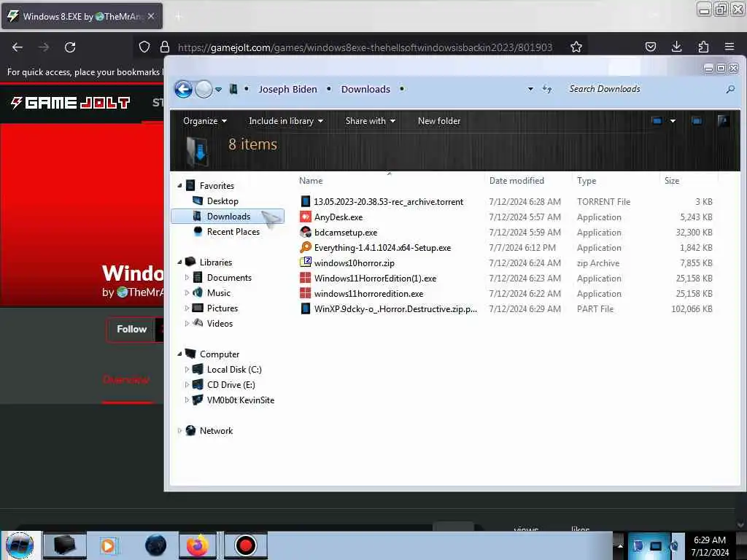Expand Local Disk (C:) node
Image resolution: width=747 pixels, height=560 pixels.
[187, 369]
